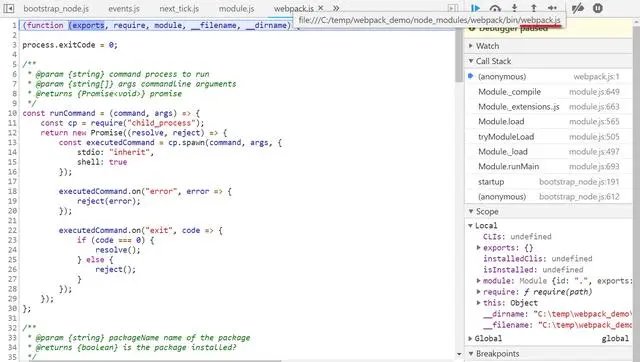Screen dimensions: 640x362
Task: Select Module.runMain stack frame
Action: pyautogui.click(x=548, y=167)
